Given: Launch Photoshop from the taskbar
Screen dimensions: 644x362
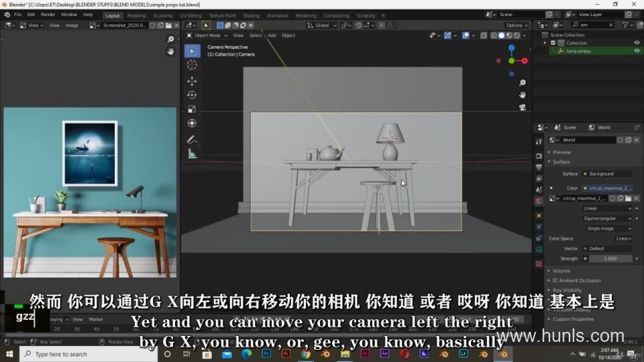Looking at the screenshot, I should [x=266, y=354].
